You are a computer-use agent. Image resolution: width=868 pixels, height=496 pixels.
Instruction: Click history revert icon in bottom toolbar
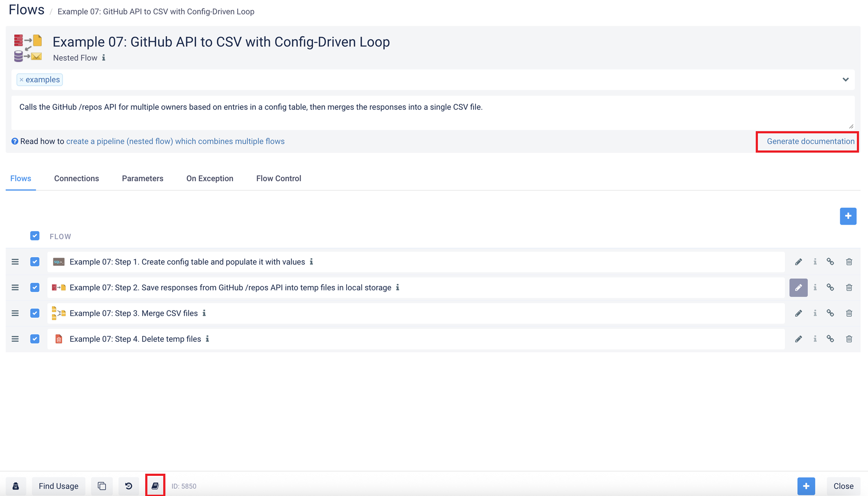129,486
